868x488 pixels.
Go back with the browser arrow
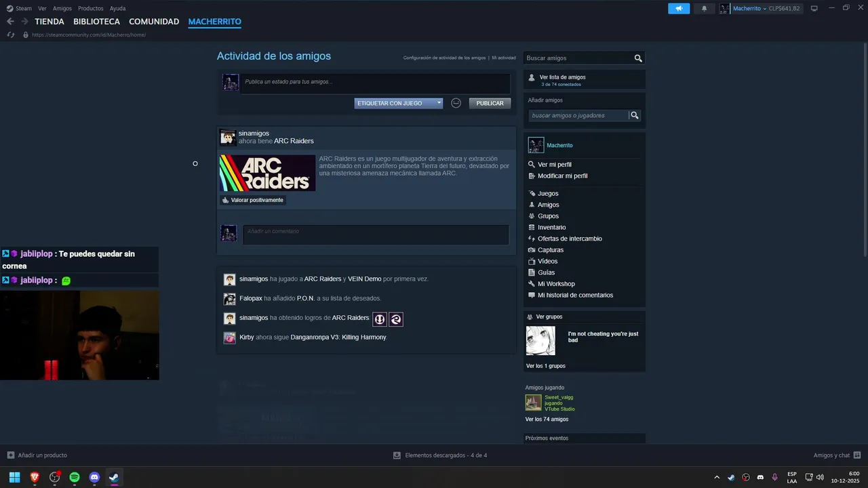coord(10,22)
